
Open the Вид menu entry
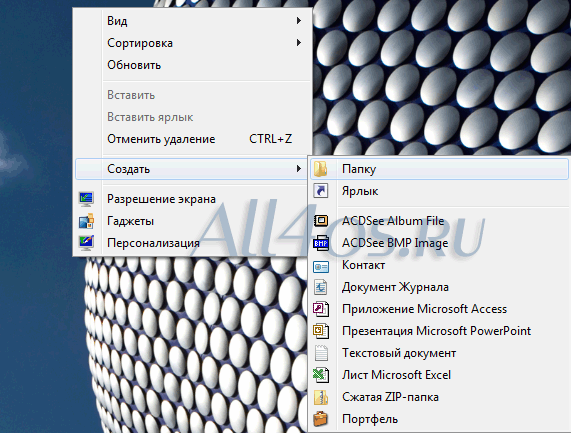tap(192, 21)
